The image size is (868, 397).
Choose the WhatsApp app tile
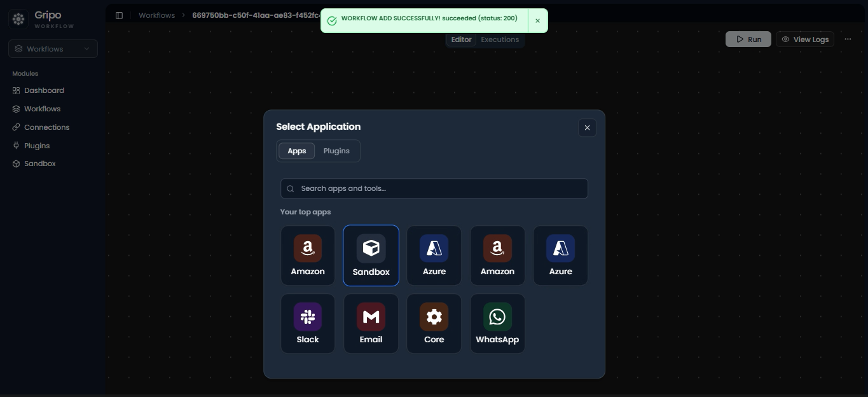coord(497,323)
